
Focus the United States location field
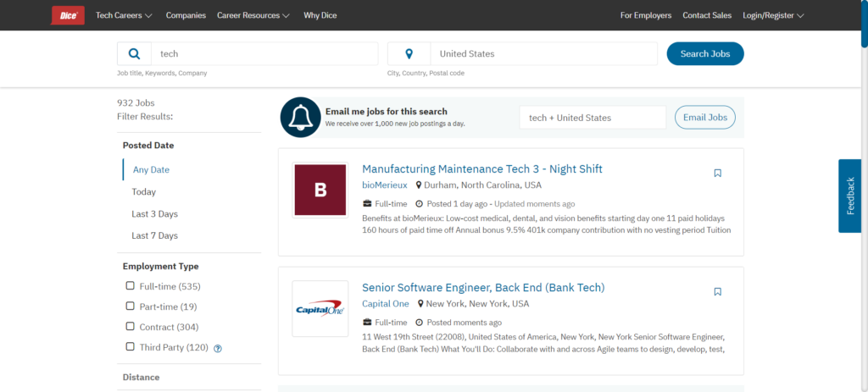pos(544,53)
